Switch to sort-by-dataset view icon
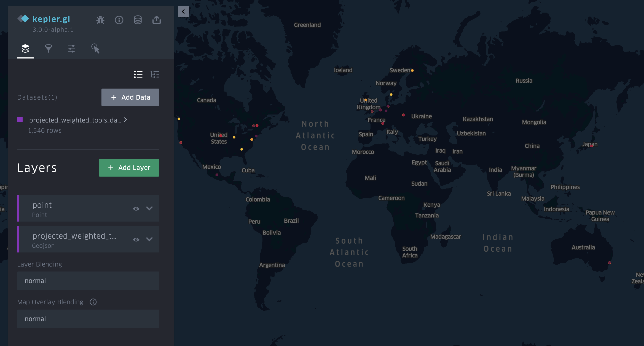The height and width of the screenshot is (346, 644). pyautogui.click(x=155, y=74)
